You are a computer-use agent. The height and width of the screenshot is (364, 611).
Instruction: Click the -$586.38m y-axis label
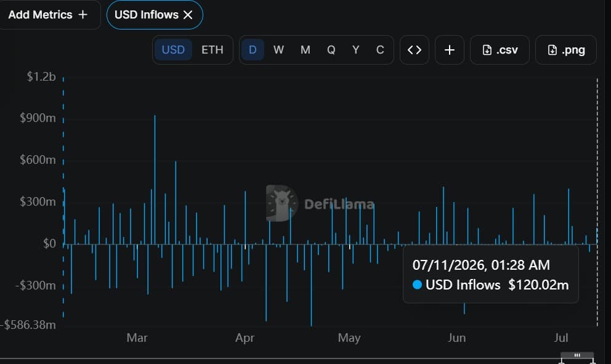(28, 325)
